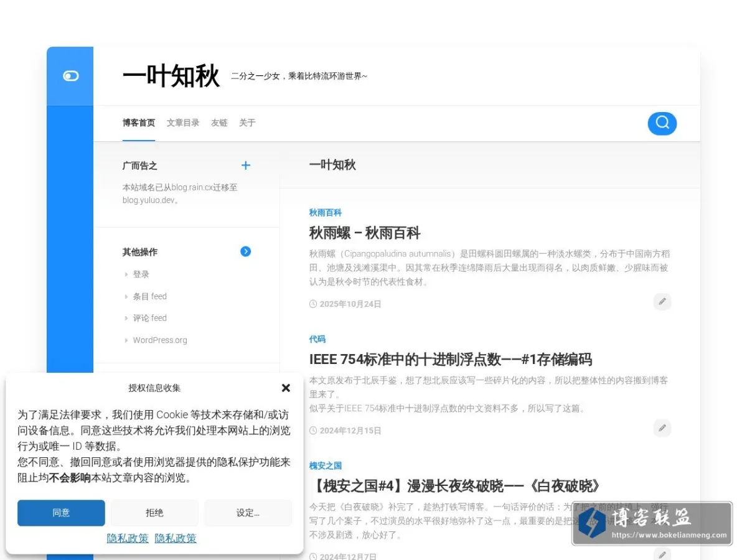This screenshot has width=747, height=560.
Task: Open the search button in the header
Action: coord(662,123)
